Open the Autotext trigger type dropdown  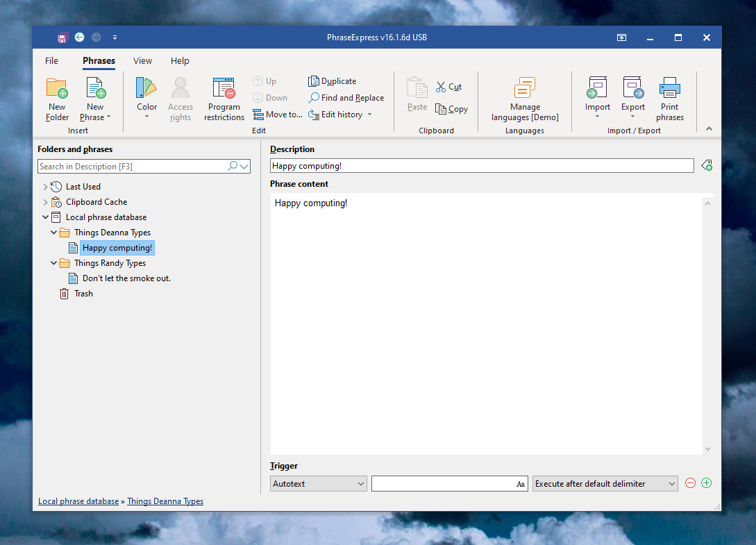click(x=318, y=484)
